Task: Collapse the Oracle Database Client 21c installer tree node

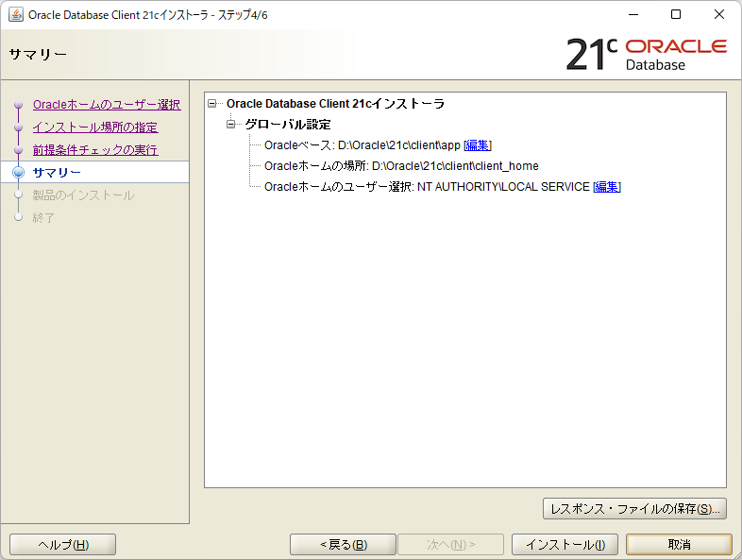Action: [x=212, y=103]
